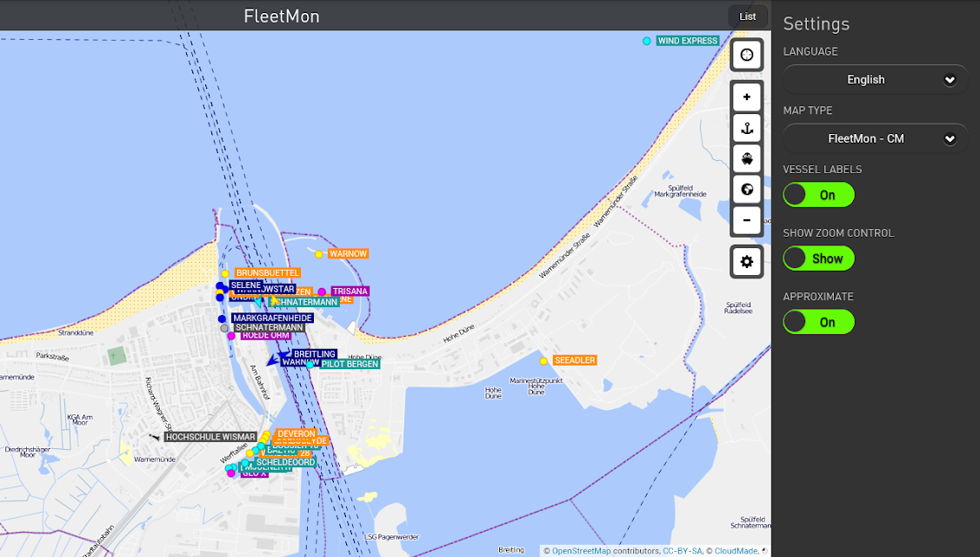Select the TRISANA magenta marker dot
The image size is (980, 557).
(322, 292)
